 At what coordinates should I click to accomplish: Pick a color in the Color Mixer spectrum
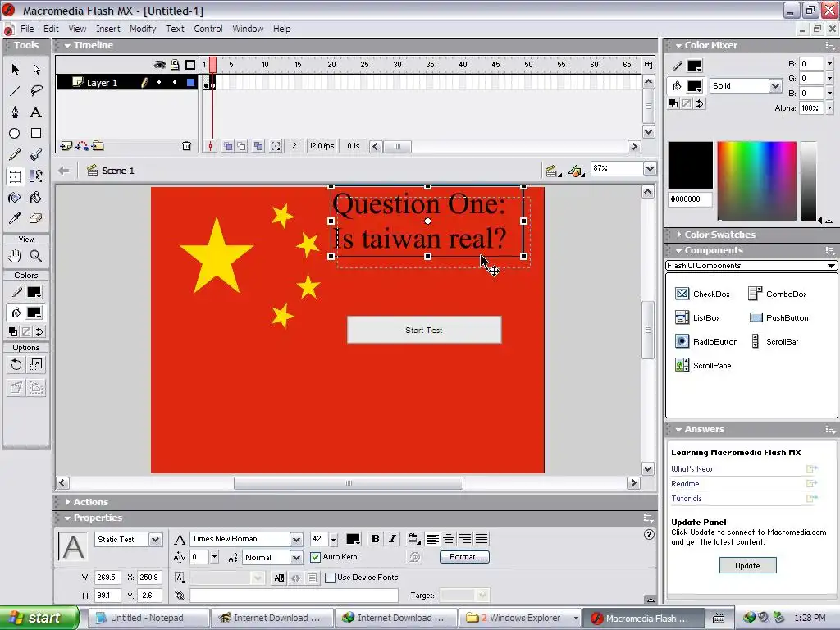[x=757, y=181]
